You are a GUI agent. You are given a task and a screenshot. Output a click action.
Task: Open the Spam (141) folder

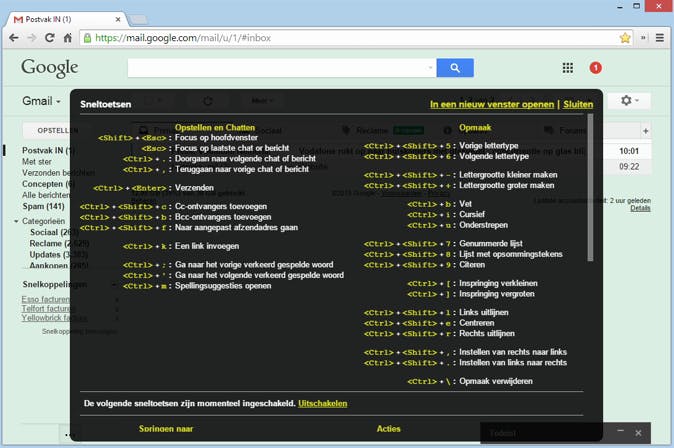click(x=43, y=206)
